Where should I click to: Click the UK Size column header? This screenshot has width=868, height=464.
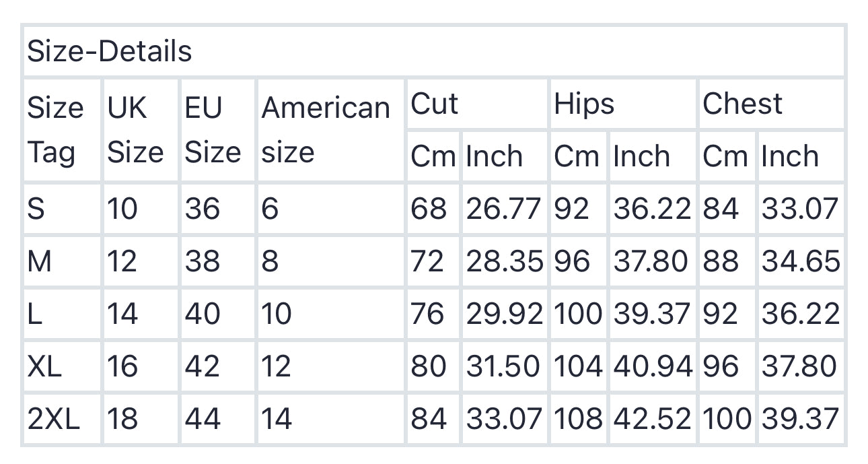(x=135, y=130)
